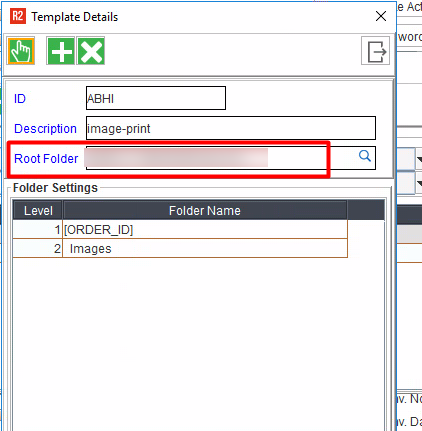
Task: Add a new entry with the green plus icon
Action: click(61, 51)
